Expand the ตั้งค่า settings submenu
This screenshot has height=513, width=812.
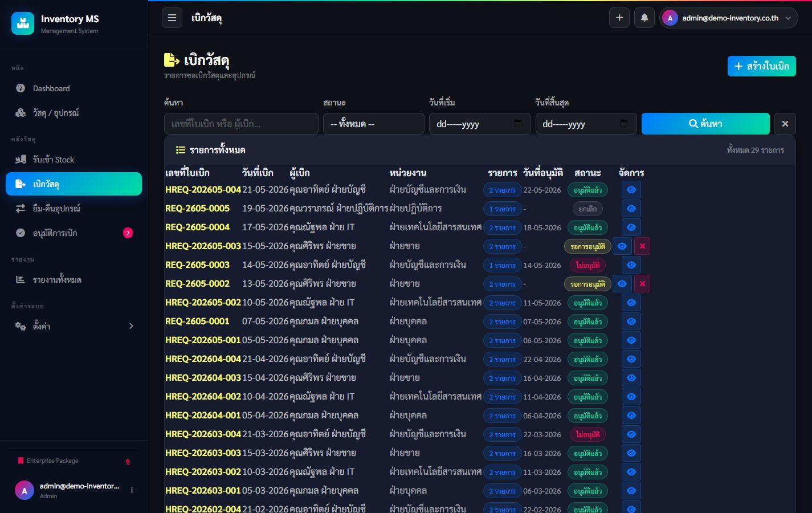pyautogui.click(x=74, y=326)
